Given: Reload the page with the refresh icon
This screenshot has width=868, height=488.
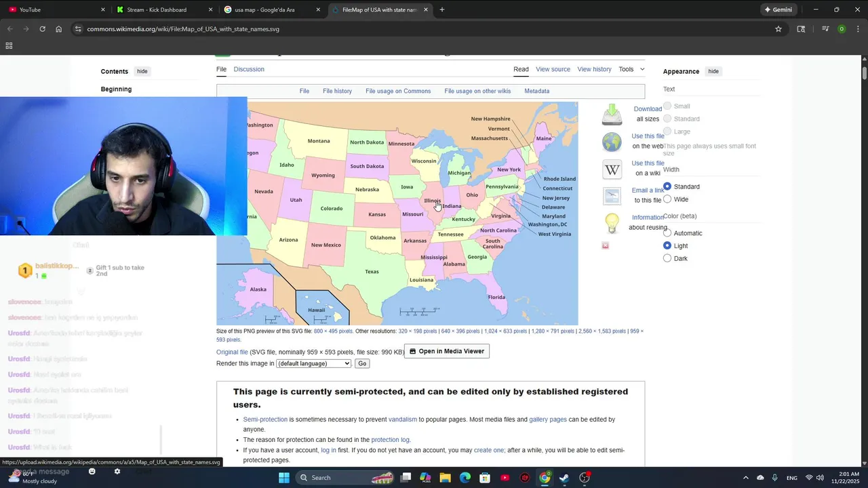Looking at the screenshot, I should click(x=42, y=29).
